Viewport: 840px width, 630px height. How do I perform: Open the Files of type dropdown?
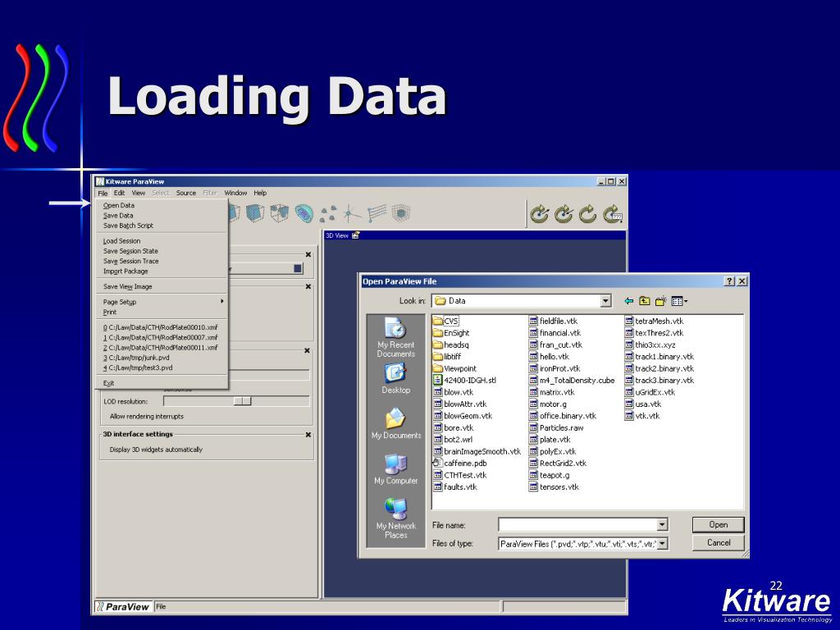pos(662,544)
